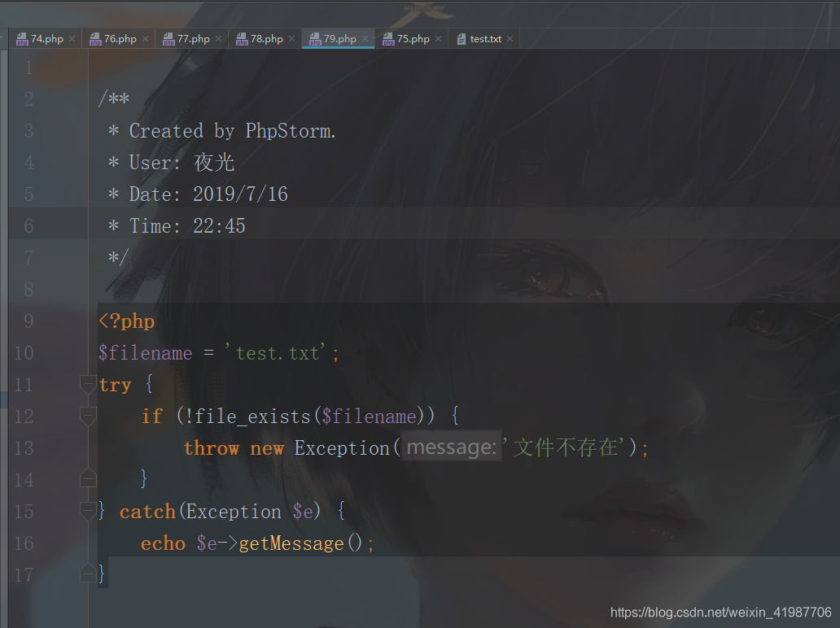Click the 'test.txt' string literal
Viewport: 840px width, 628px height.
point(278,353)
